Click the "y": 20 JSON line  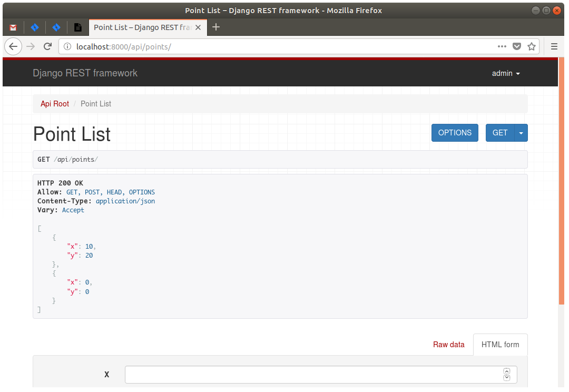click(80, 256)
